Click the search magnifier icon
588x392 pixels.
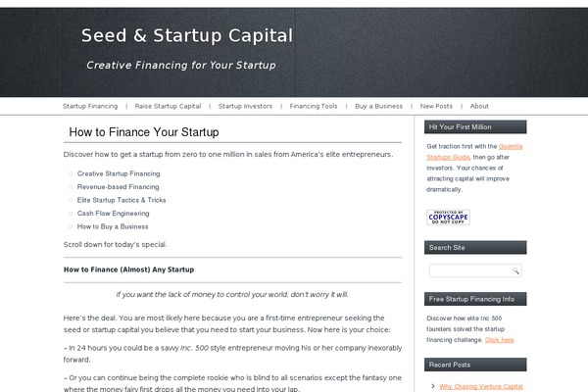515,270
